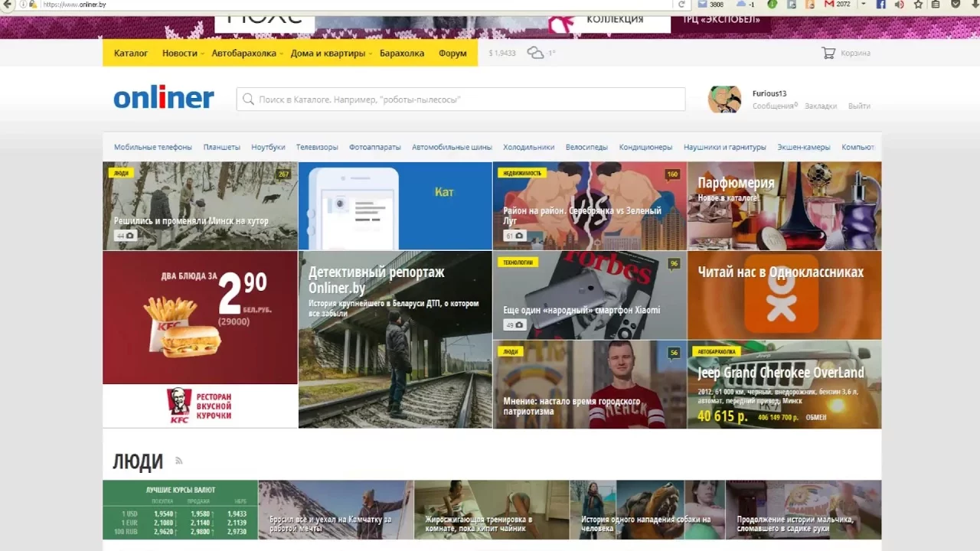
Task: Click the magnifier icon in the search box
Action: pyautogui.click(x=248, y=99)
